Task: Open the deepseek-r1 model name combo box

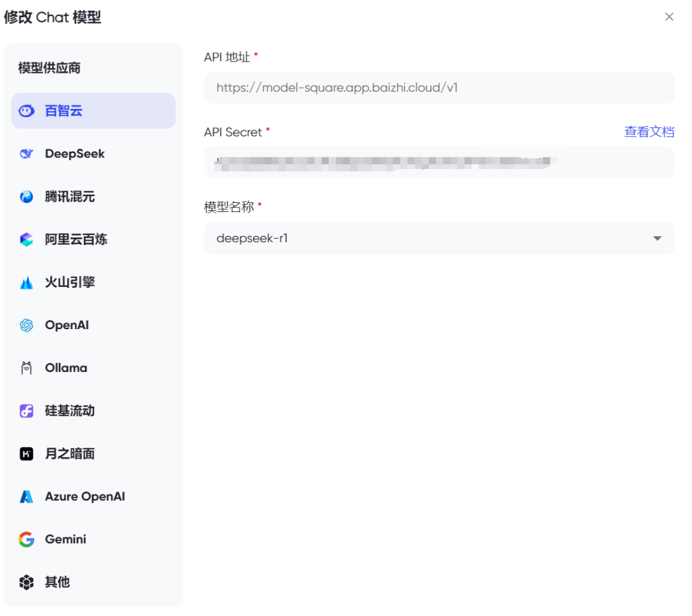Action: (439, 239)
